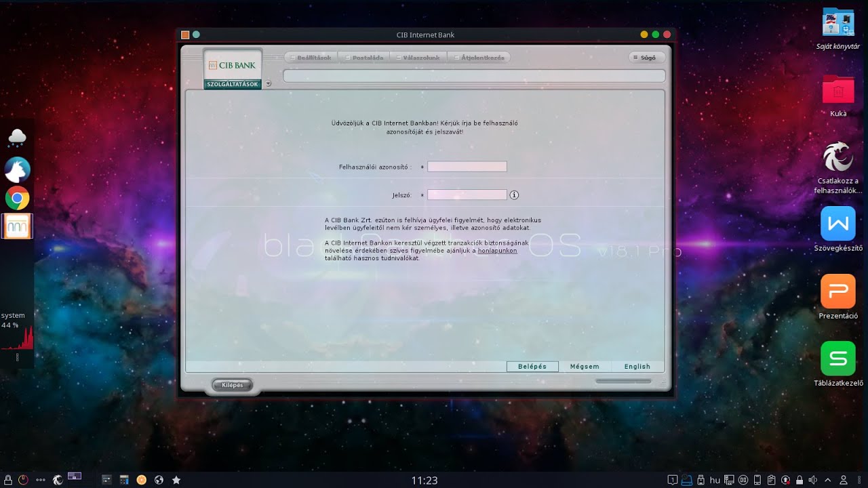Click the Súgó help button
Viewport: 868px width, 488px height.
point(646,58)
